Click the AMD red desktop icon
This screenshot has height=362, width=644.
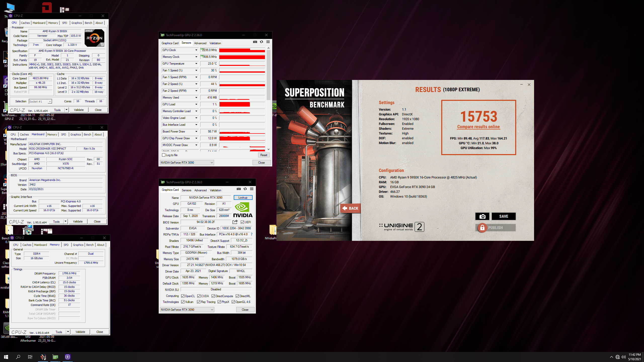pos(47,8)
